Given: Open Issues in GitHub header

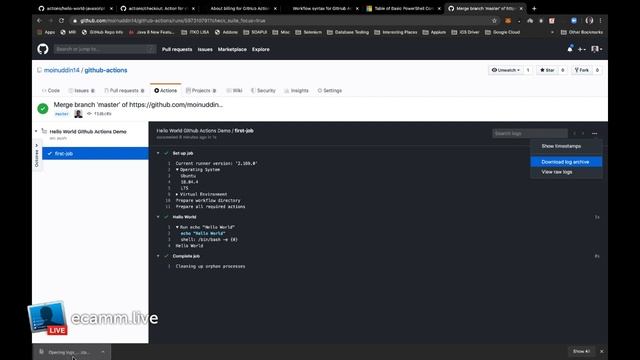Looking at the screenshot, I should [205, 49].
